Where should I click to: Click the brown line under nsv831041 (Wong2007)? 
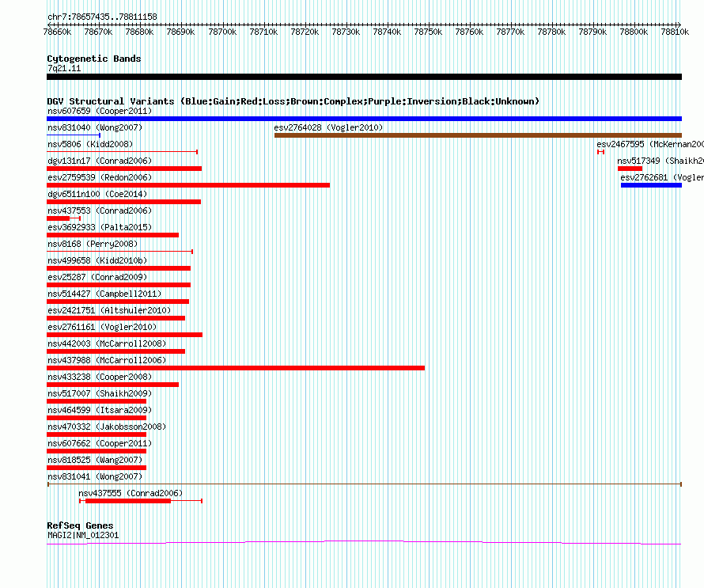[x=365, y=484]
